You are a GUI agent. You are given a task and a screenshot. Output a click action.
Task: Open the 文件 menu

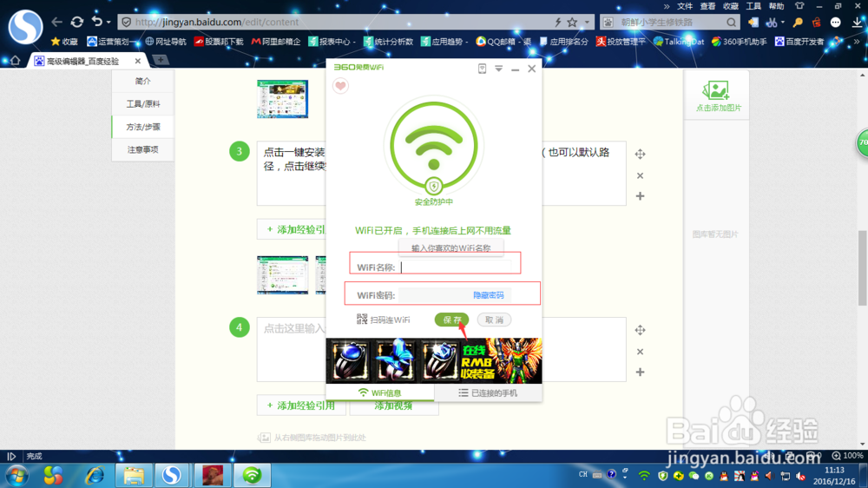pos(685,6)
